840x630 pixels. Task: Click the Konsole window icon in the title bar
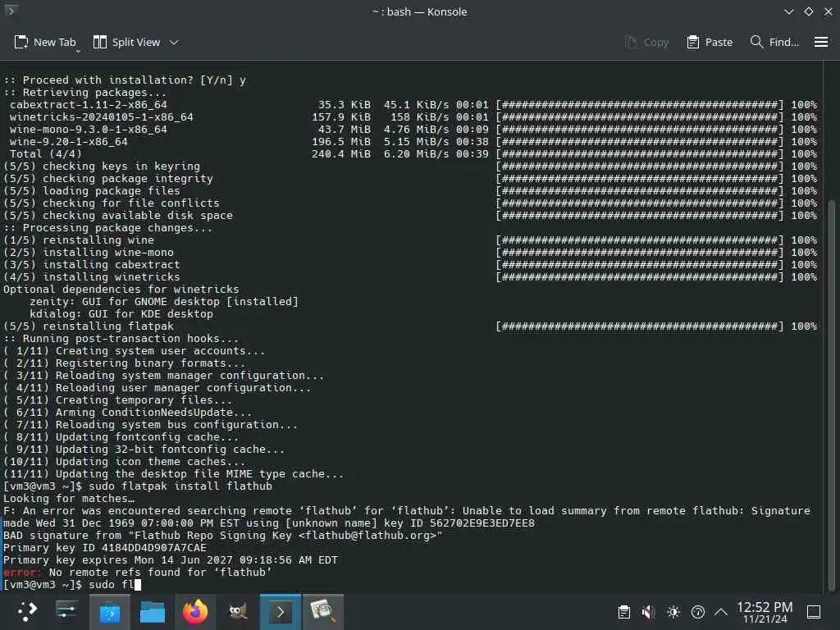(x=11, y=10)
